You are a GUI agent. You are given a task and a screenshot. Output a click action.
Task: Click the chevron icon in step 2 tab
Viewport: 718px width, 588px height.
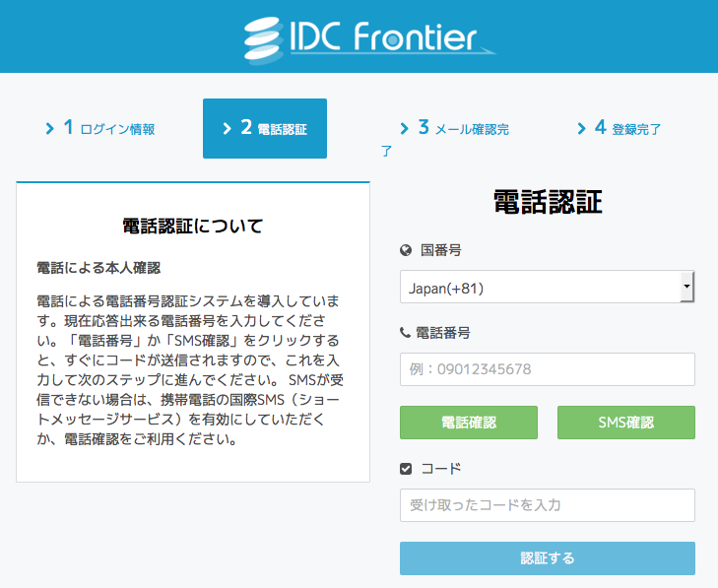pyautogui.click(x=227, y=128)
